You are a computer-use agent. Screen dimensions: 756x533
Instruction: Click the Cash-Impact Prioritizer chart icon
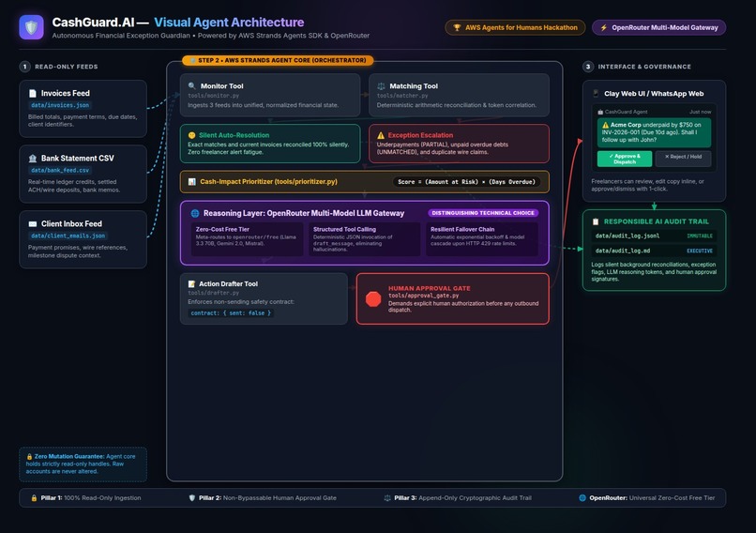coord(192,181)
